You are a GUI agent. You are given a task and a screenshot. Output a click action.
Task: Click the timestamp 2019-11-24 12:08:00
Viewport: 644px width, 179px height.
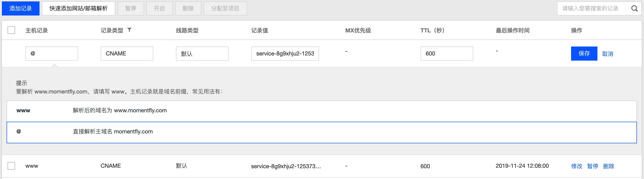click(522, 166)
